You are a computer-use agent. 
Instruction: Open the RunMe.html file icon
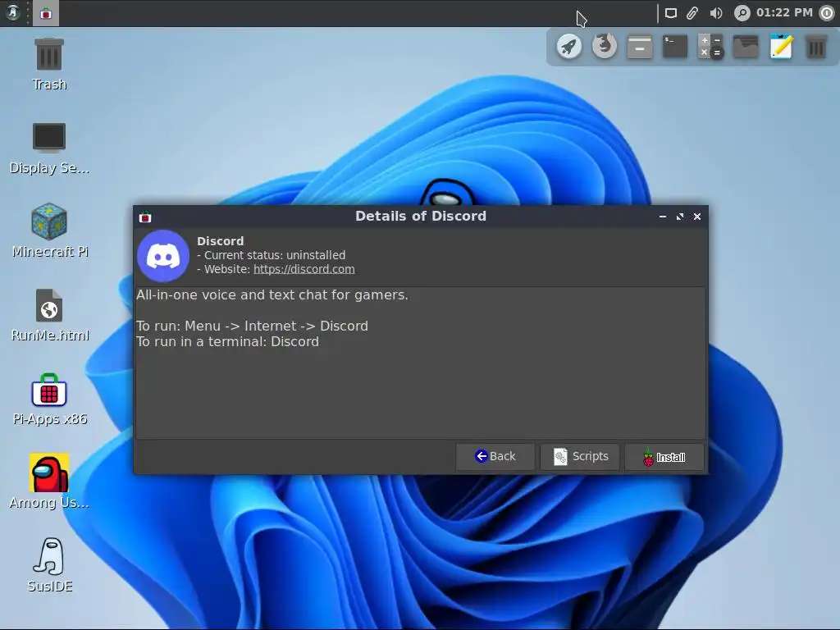[x=49, y=315]
